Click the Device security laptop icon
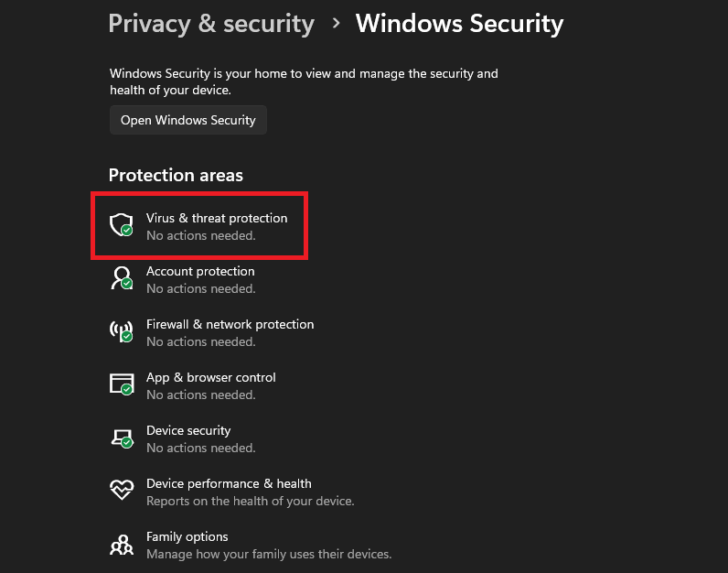 pos(122,438)
